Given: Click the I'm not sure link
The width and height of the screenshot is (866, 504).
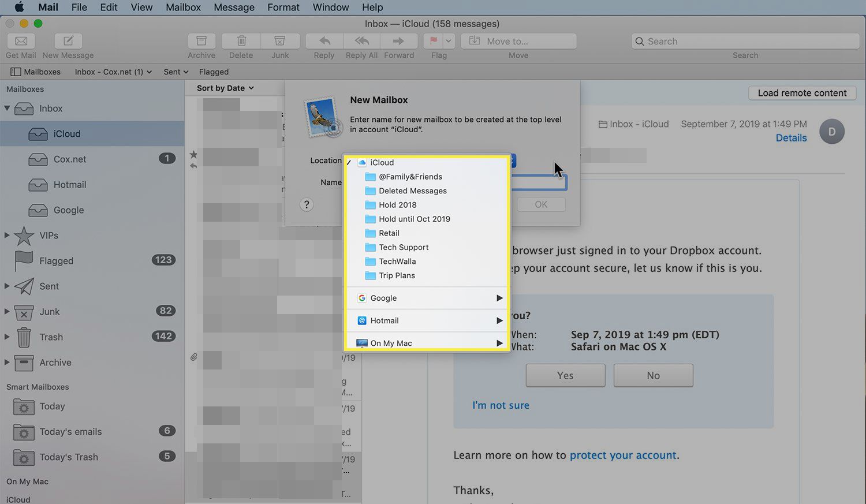Looking at the screenshot, I should (501, 405).
